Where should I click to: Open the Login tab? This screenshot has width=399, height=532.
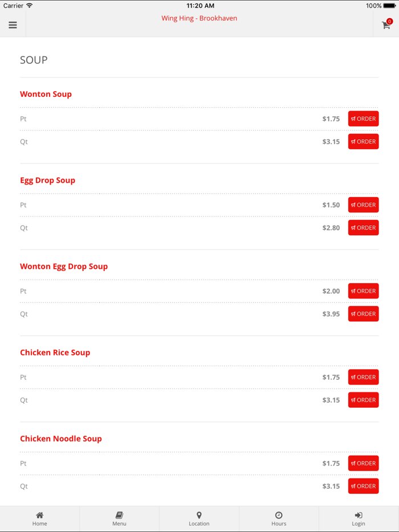point(359,518)
